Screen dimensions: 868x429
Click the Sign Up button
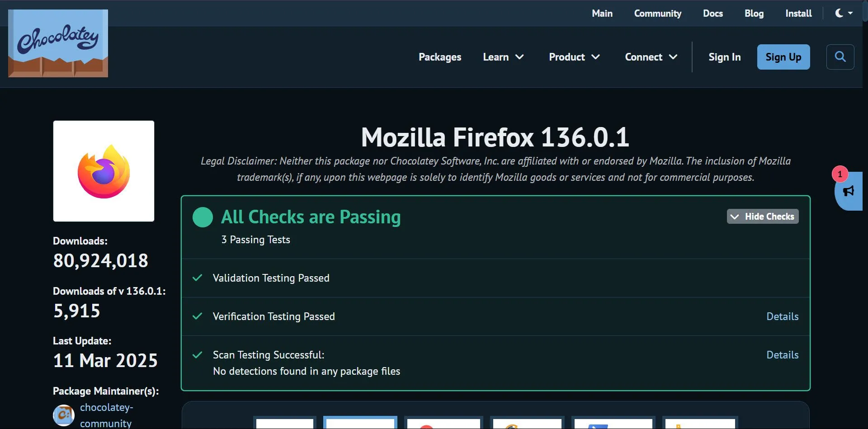(783, 57)
